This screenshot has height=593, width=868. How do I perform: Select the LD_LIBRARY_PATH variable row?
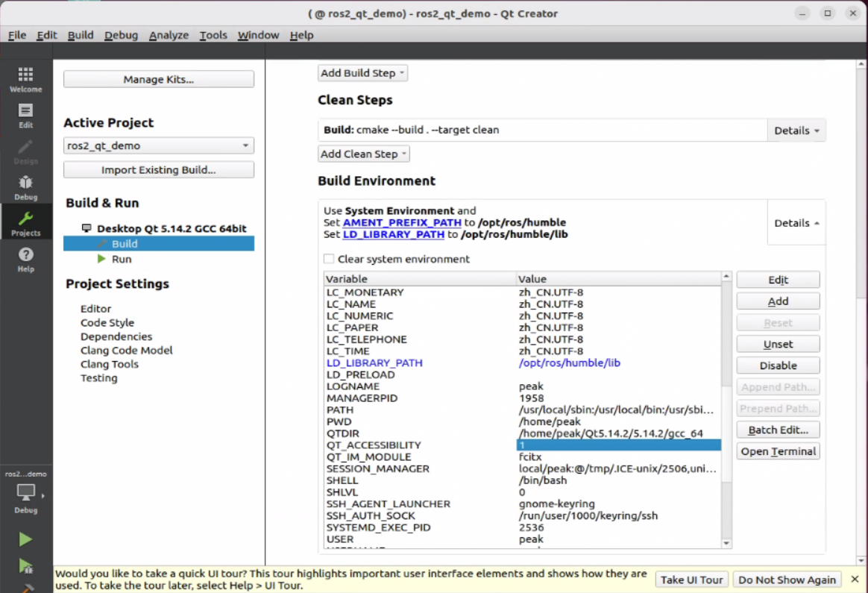[523, 363]
